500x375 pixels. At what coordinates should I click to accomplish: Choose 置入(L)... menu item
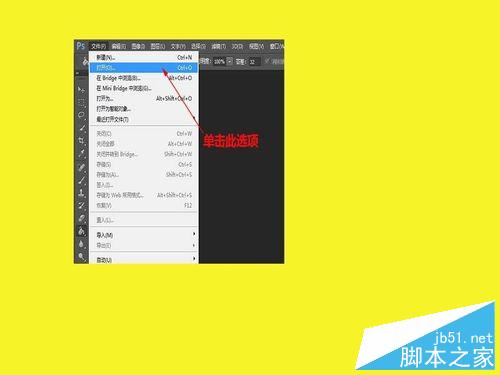point(144,220)
